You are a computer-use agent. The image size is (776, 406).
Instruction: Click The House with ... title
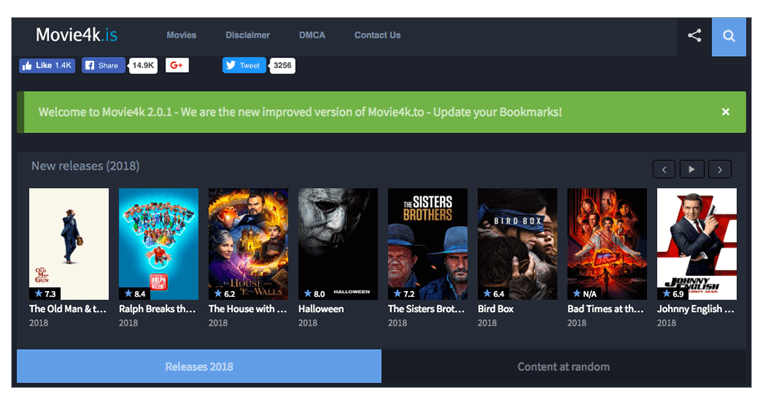coord(247,309)
